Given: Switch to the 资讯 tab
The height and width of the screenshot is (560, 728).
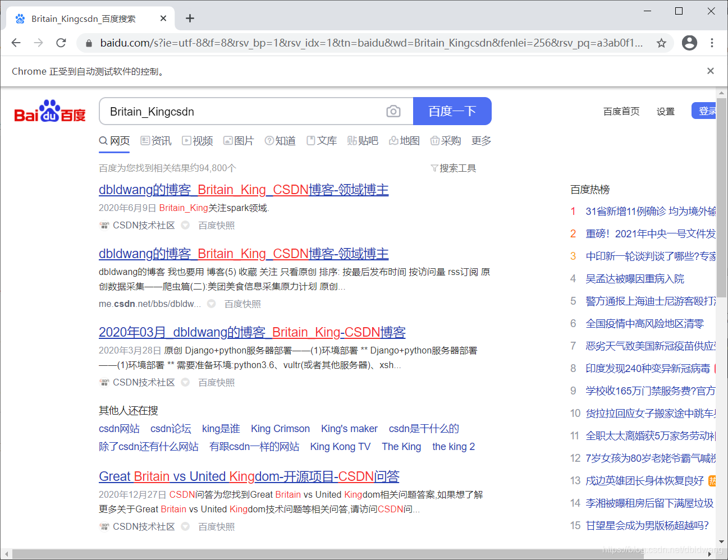Looking at the screenshot, I should [x=156, y=141].
